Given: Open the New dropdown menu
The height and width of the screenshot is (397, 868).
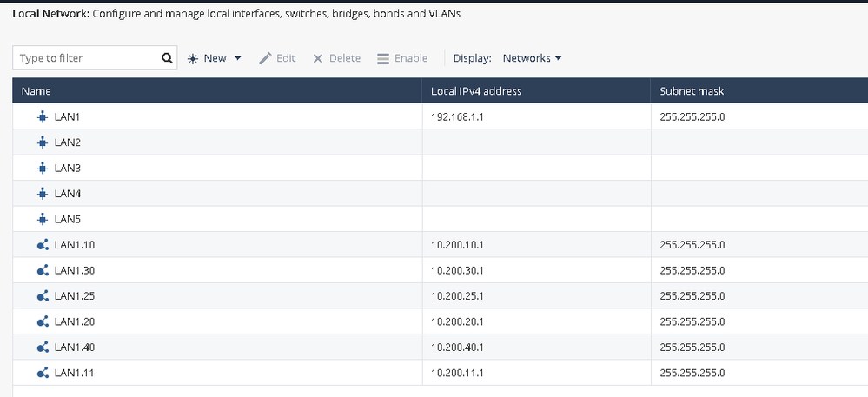Looking at the screenshot, I should [x=215, y=58].
